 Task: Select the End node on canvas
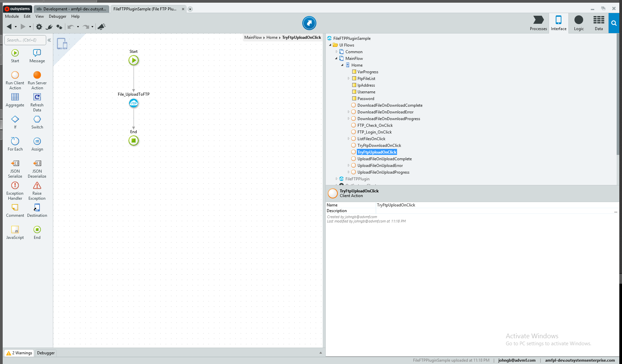[x=134, y=141]
